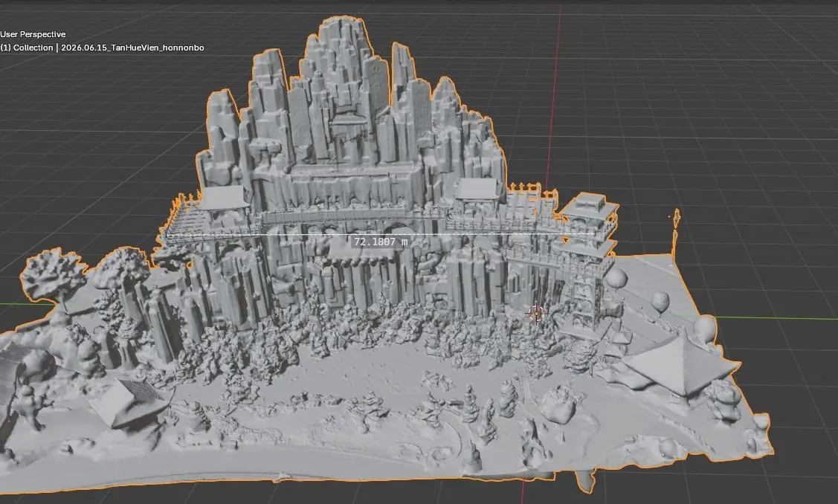The height and width of the screenshot is (504, 838).
Task: Click the 3D cursor crosshair in the viewport
Action: 536,313
